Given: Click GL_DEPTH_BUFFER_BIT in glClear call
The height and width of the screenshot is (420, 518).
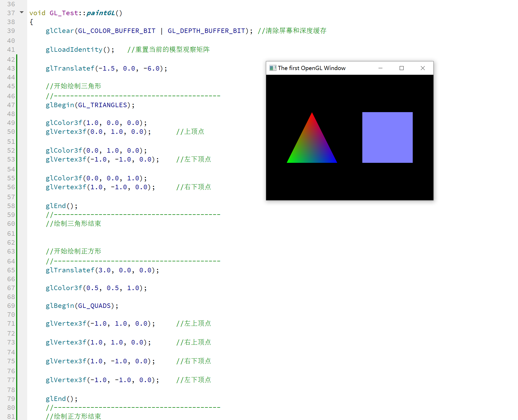Looking at the screenshot, I should point(206,31).
